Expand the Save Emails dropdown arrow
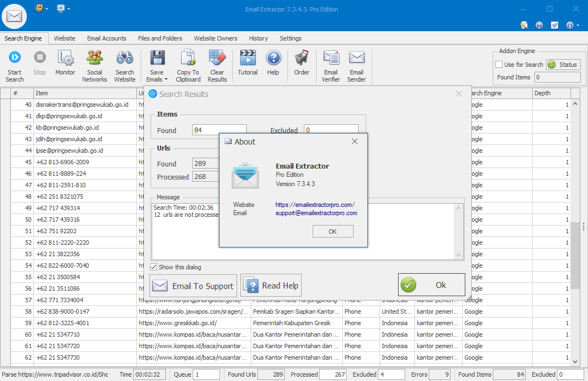The width and height of the screenshot is (588, 381). point(166,79)
